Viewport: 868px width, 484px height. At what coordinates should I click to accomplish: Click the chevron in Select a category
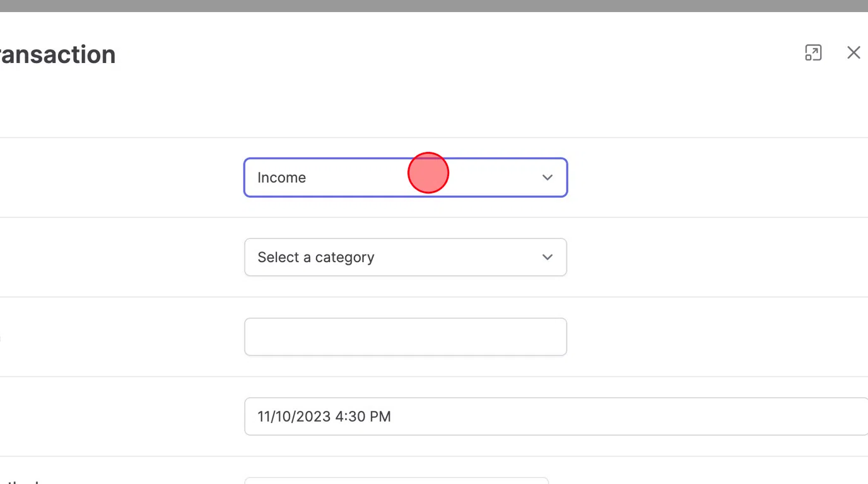547,257
